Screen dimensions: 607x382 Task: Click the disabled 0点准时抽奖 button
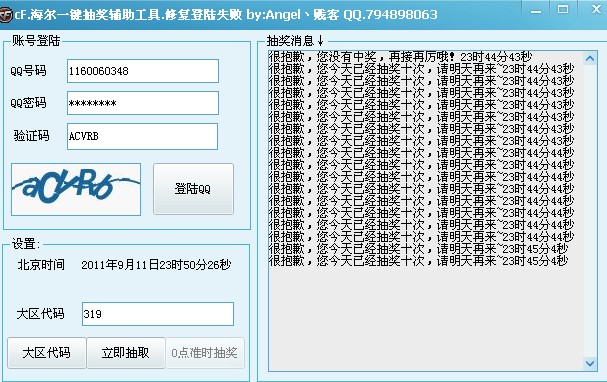click(x=205, y=353)
